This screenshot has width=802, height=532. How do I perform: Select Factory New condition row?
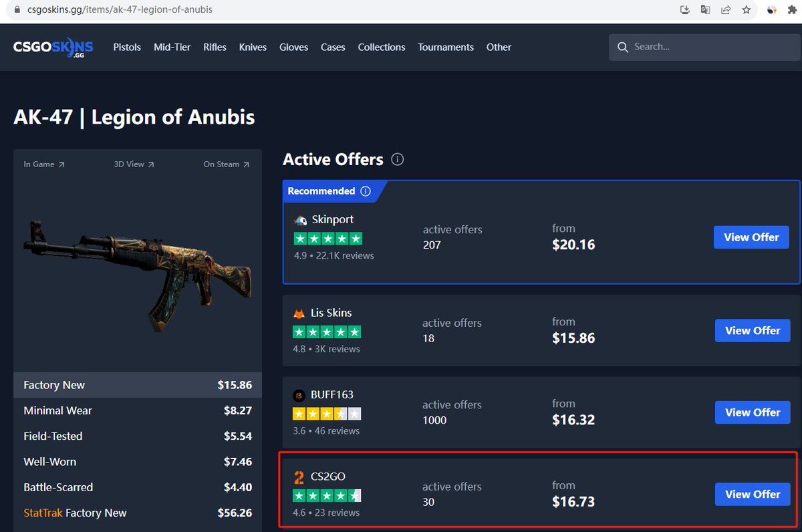tap(138, 385)
